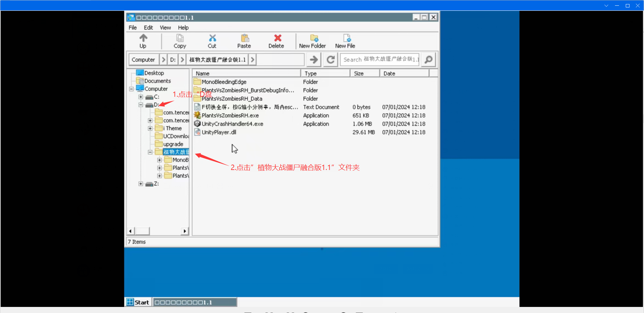Image resolution: width=644 pixels, height=313 pixels.
Task: Select the F切换全屏 text document icon
Action: tap(197, 107)
